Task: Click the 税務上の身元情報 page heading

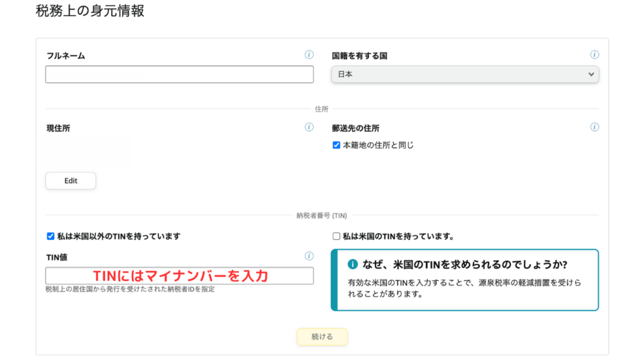Action: click(90, 11)
